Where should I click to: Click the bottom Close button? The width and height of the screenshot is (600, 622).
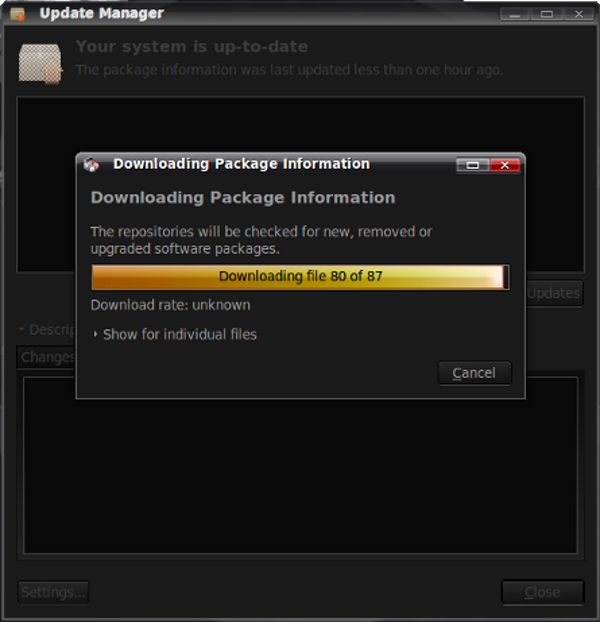pyautogui.click(x=542, y=592)
